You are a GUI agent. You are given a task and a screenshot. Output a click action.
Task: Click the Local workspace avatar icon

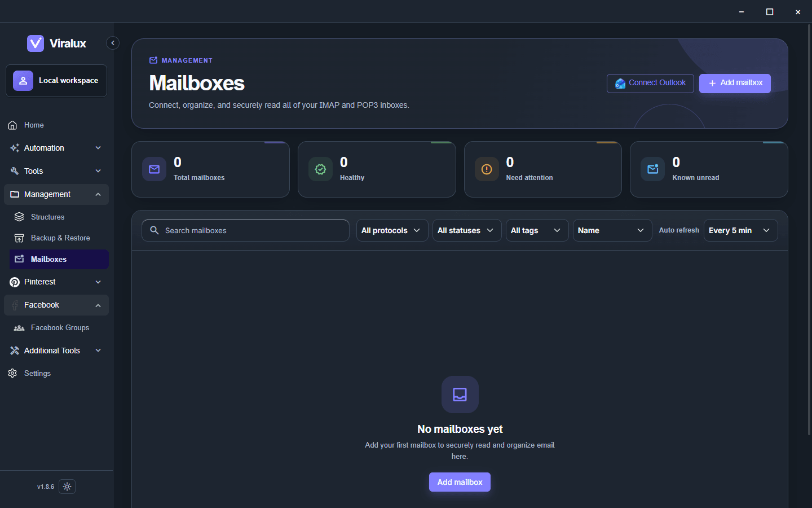click(x=23, y=81)
